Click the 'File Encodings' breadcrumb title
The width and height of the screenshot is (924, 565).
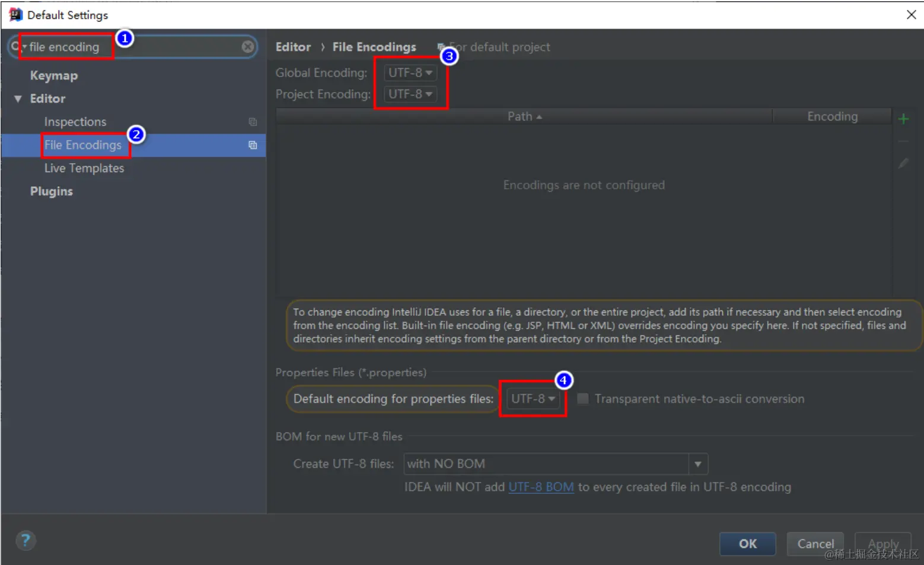click(x=374, y=47)
